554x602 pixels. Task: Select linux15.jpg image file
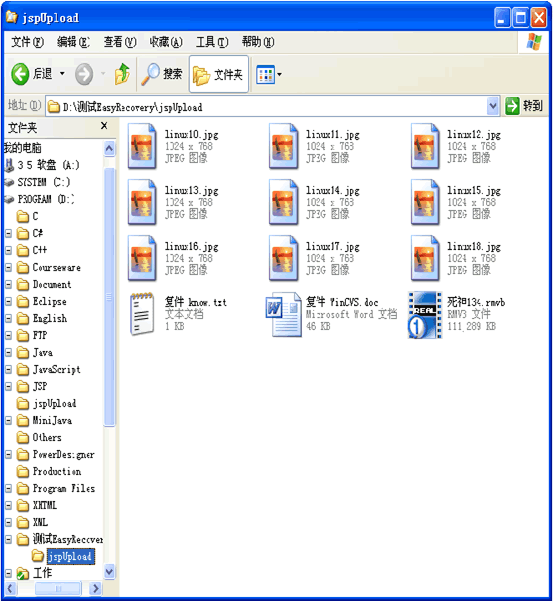click(425, 202)
